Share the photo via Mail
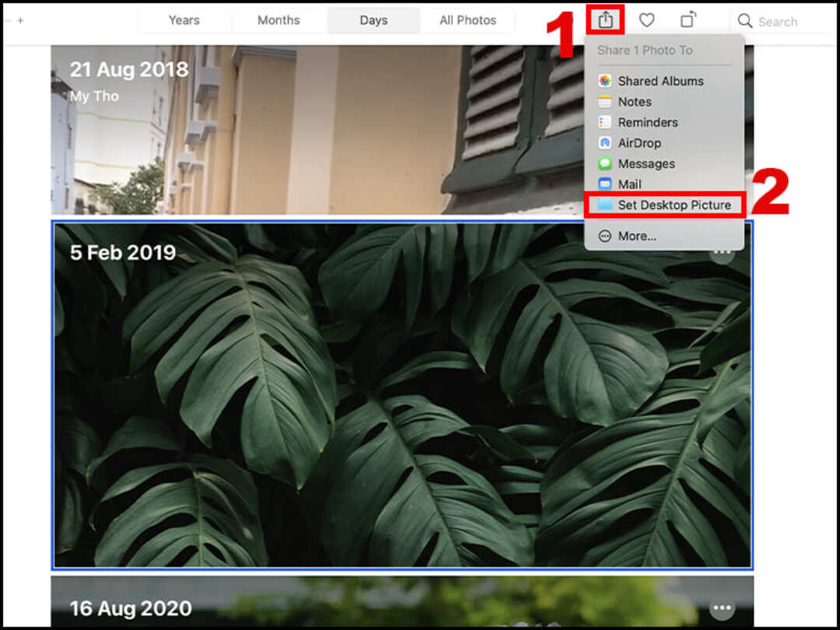840x630 pixels. click(663, 184)
